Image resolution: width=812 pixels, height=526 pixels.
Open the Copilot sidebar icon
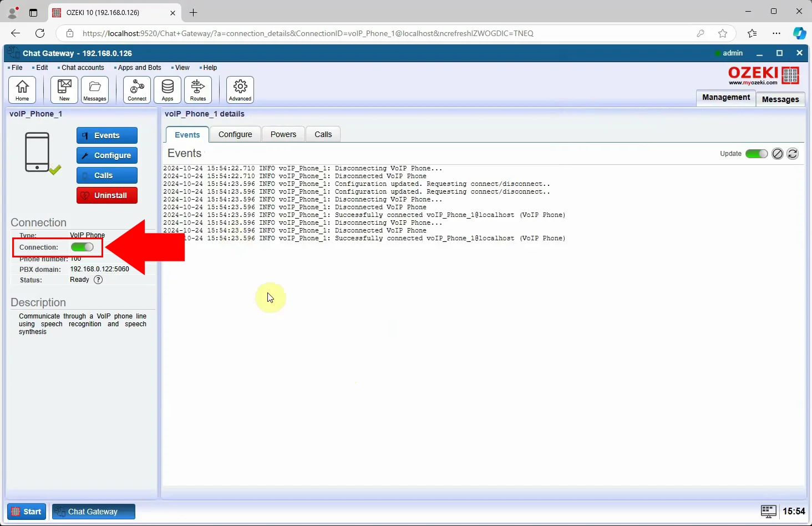pos(799,33)
